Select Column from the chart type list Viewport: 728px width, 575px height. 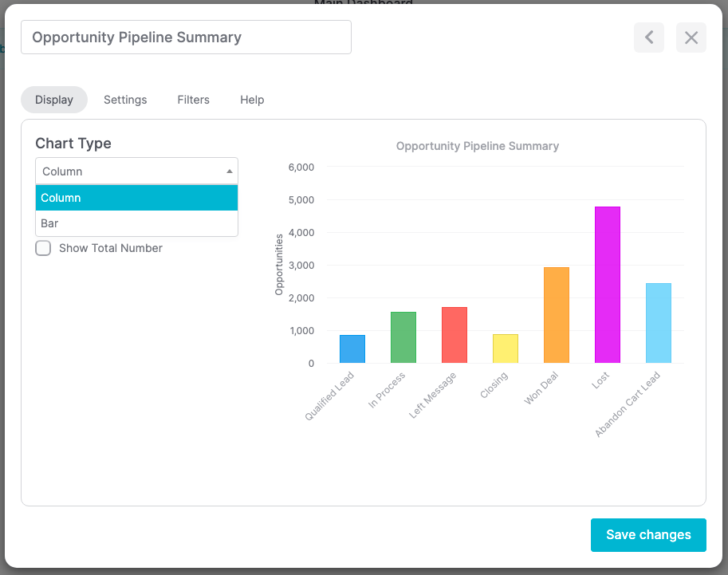136,198
